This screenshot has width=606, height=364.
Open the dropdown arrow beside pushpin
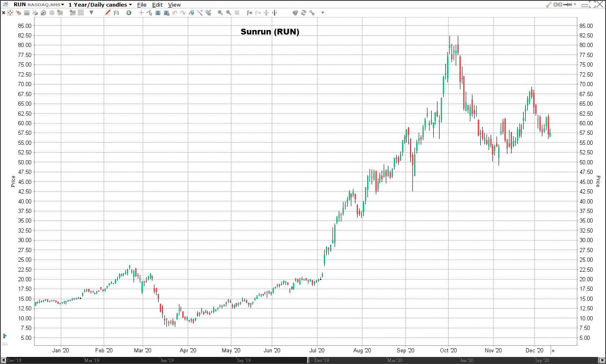click(575, 4)
